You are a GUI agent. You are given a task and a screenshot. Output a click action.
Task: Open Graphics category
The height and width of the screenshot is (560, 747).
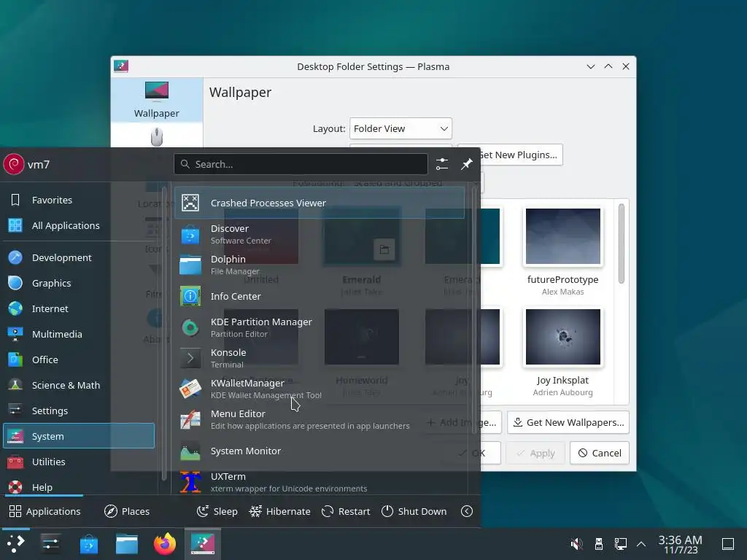(79, 284)
